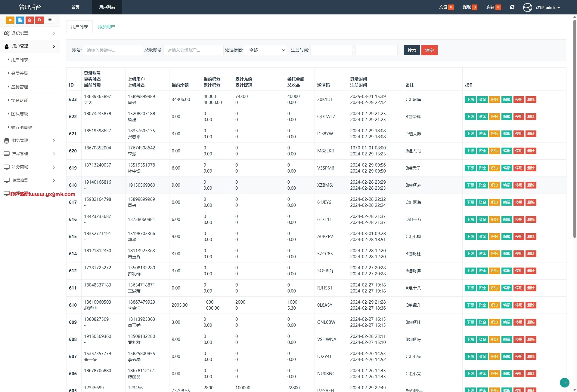Click the red 清空 button

(x=429, y=50)
